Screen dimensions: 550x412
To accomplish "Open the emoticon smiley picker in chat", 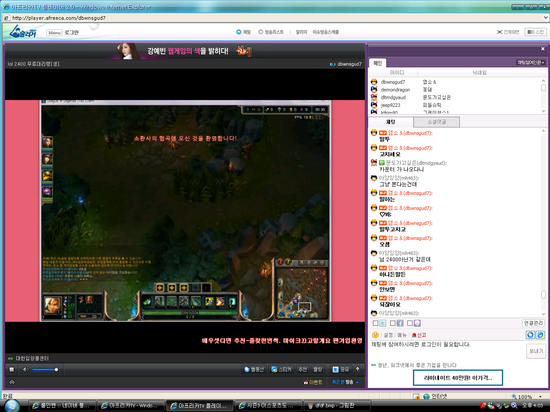I will click(x=375, y=335).
